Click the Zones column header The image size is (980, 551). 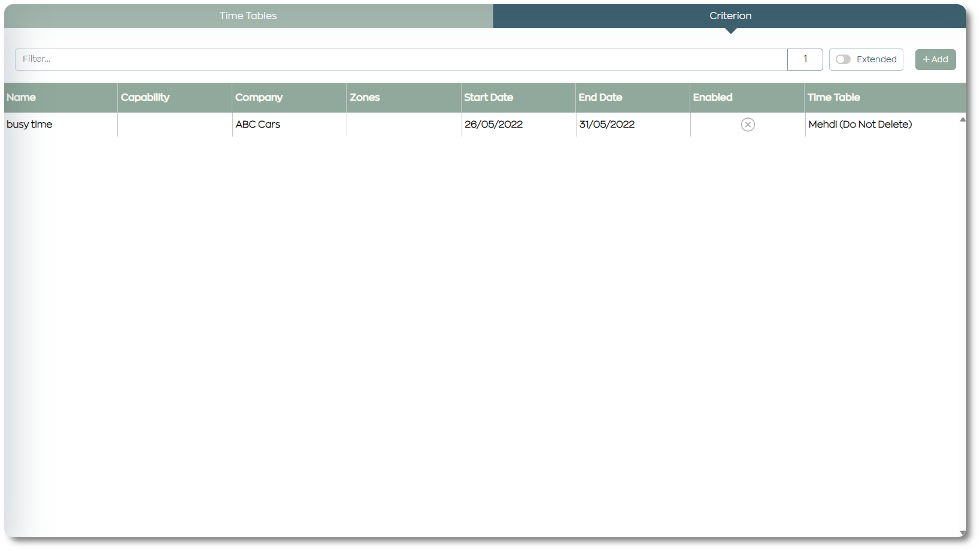click(x=403, y=98)
